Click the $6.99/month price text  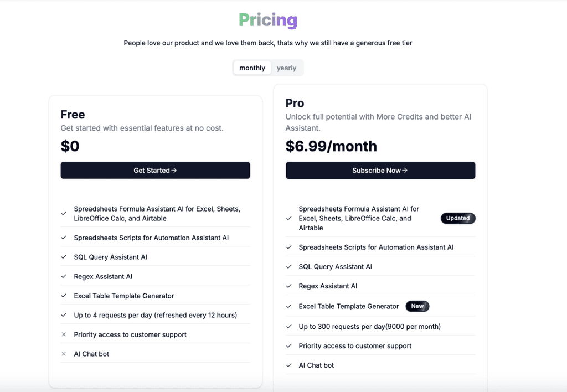(x=331, y=146)
